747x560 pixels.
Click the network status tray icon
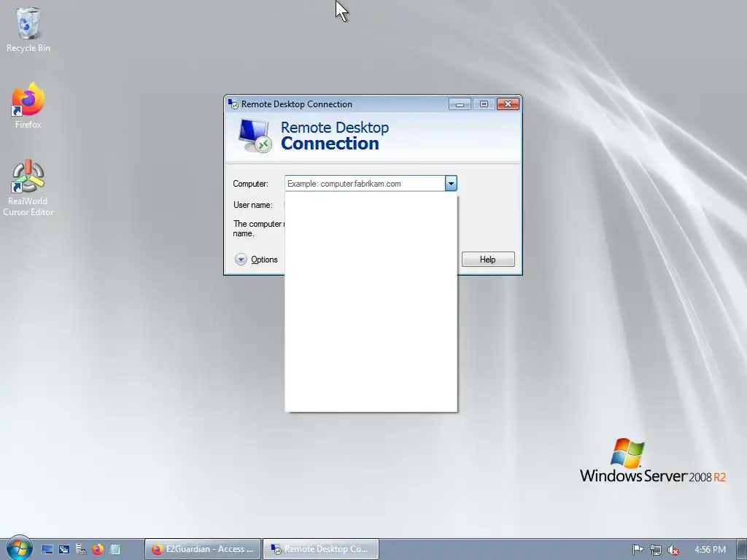click(656, 550)
